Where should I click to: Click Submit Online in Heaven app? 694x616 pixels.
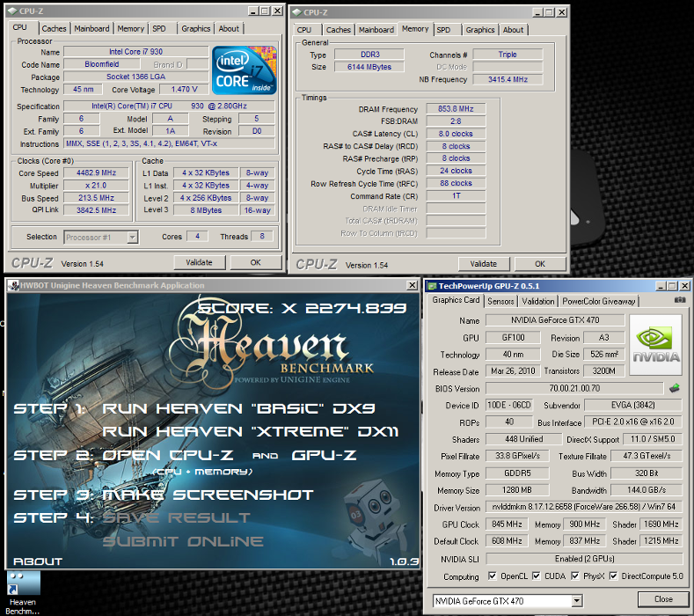pyautogui.click(x=183, y=541)
